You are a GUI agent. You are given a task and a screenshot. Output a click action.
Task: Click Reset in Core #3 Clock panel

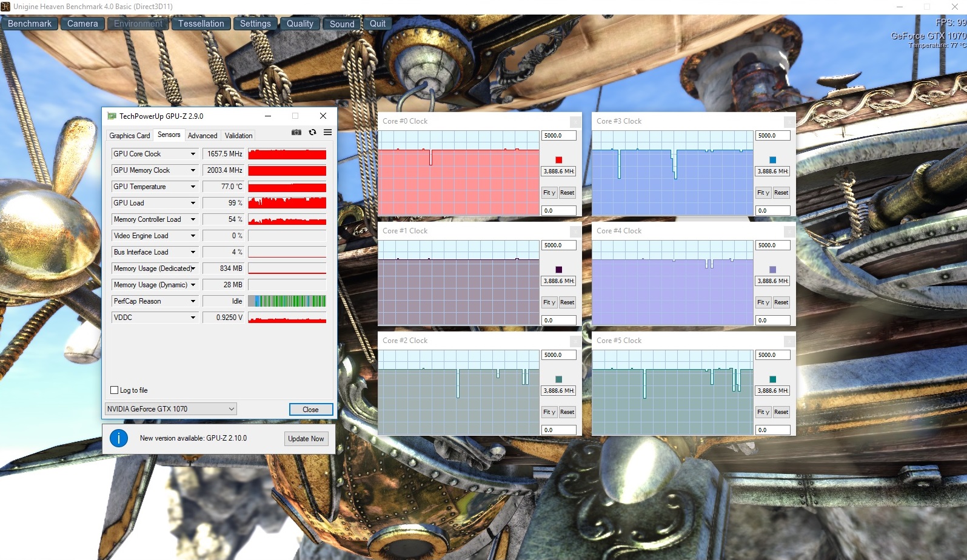coord(781,193)
